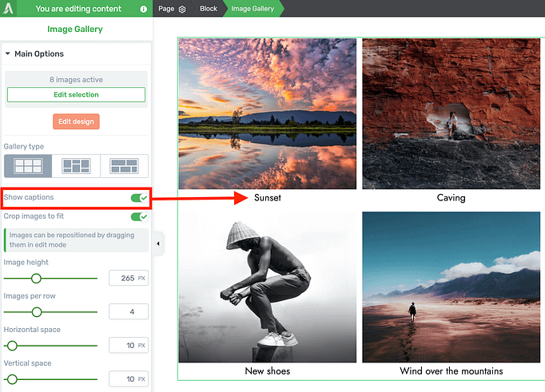Click the info icon beside editing content
Viewport: 545px width, 392px height.
coord(144,9)
